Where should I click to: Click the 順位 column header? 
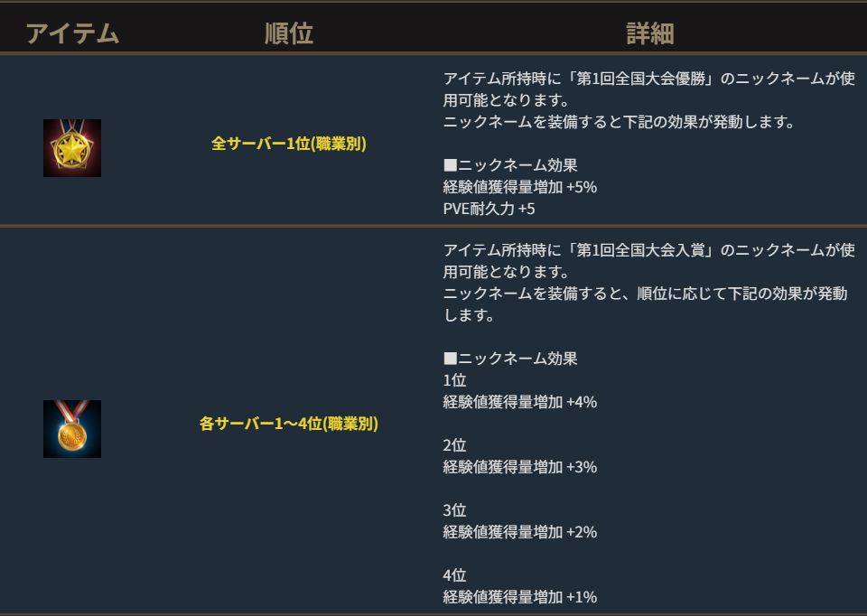pyautogui.click(x=289, y=34)
